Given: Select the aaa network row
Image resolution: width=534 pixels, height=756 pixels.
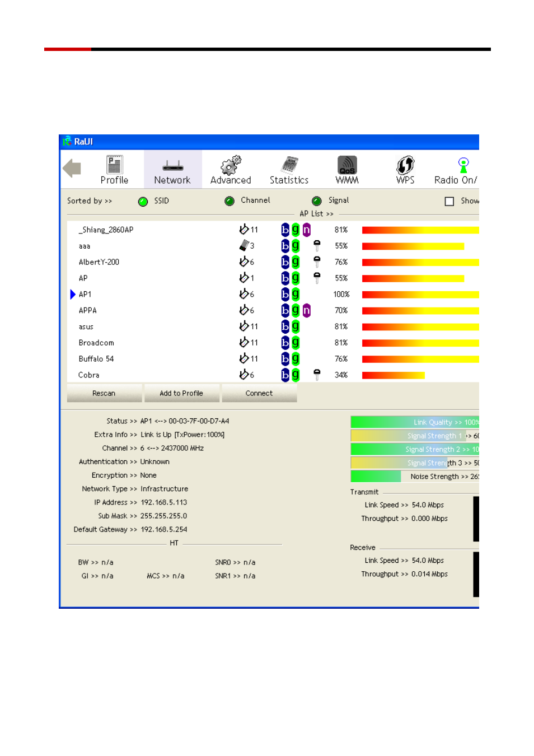Looking at the screenshot, I should coord(273,246).
